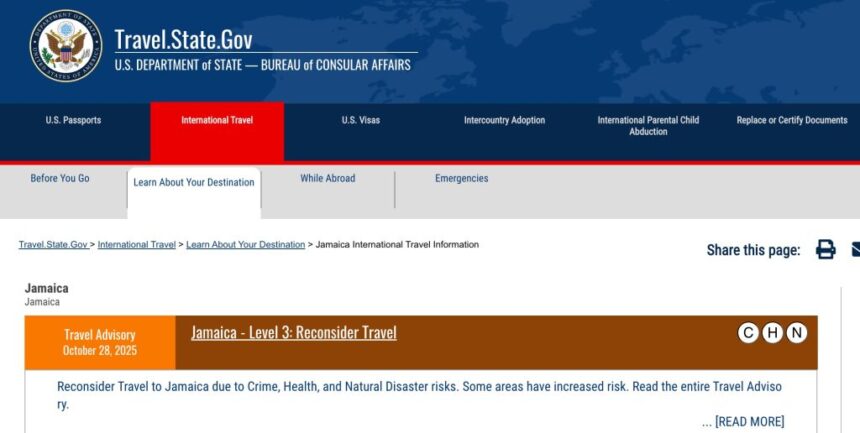Click the N natural disaster indicator
Image resolution: width=860 pixels, height=433 pixels.
point(796,333)
